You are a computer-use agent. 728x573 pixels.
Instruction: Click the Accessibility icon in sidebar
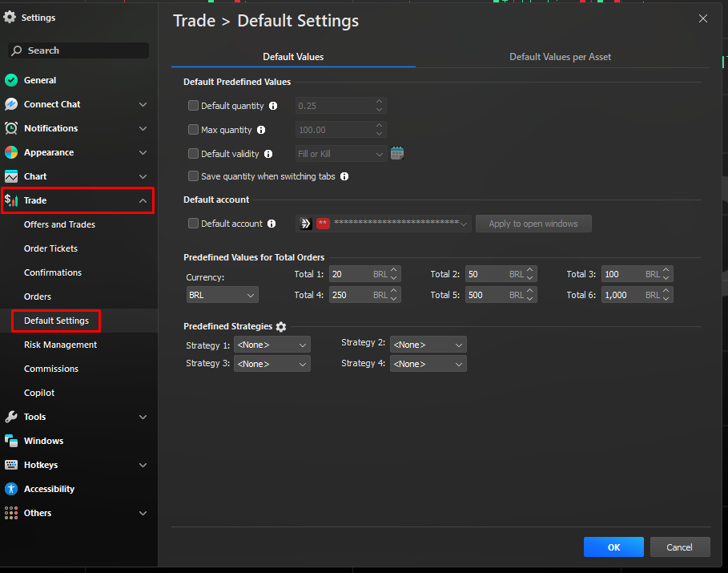tap(11, 489)
